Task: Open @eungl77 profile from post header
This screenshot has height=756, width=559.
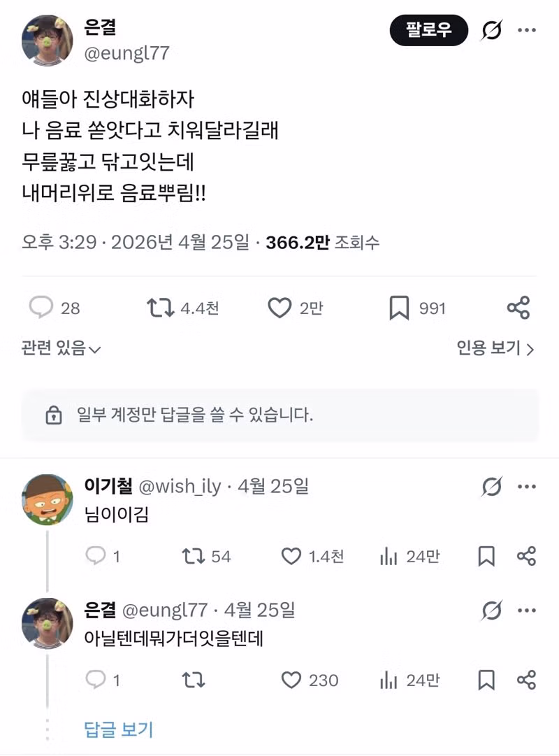Action: pos(126,53)
